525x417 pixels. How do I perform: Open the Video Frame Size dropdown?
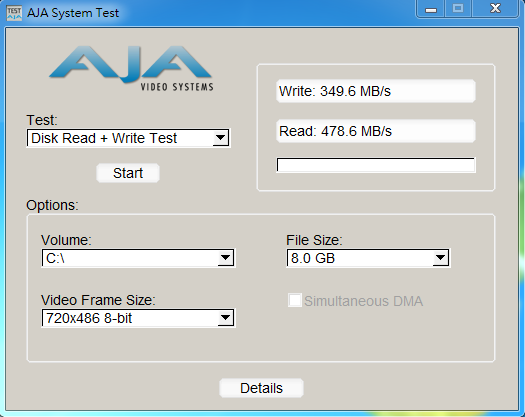[x=138, y=318]
